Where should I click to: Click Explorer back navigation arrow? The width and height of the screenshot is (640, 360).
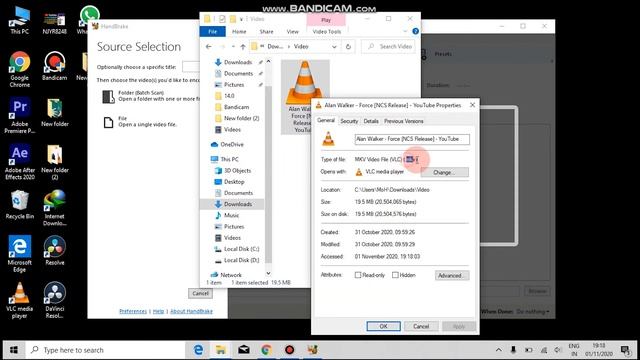pyautogui.click(x=209, y=47)
